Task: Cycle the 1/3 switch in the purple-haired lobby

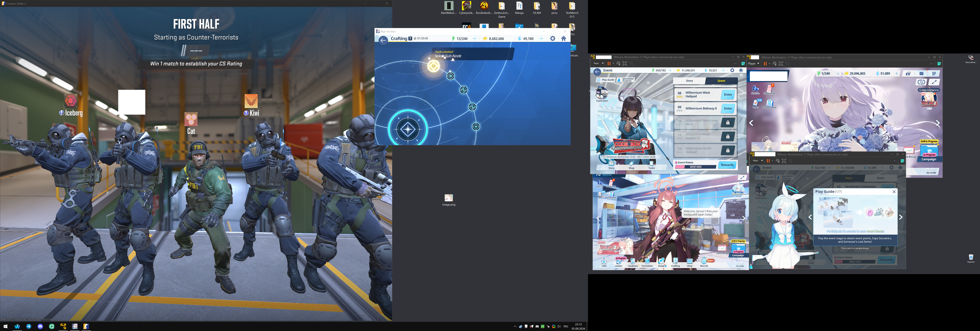Action: [921, 82]
